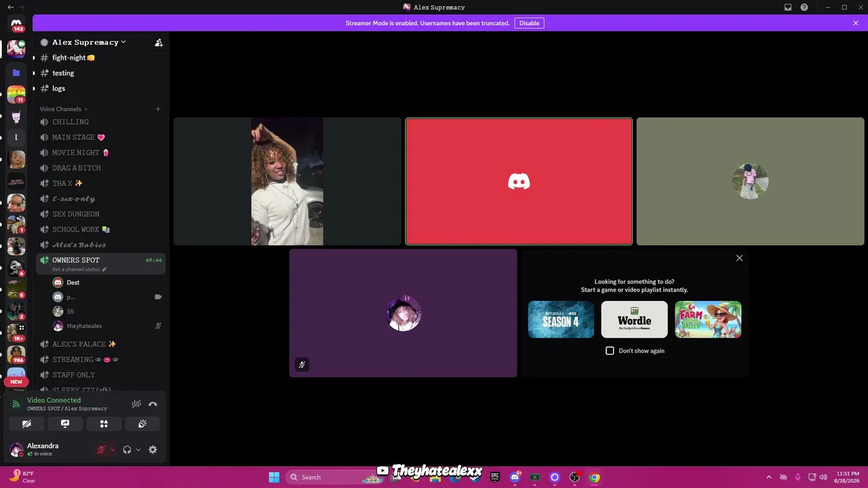
Task: Focus the red Discord logo video tile
Action: click(519, 182)
